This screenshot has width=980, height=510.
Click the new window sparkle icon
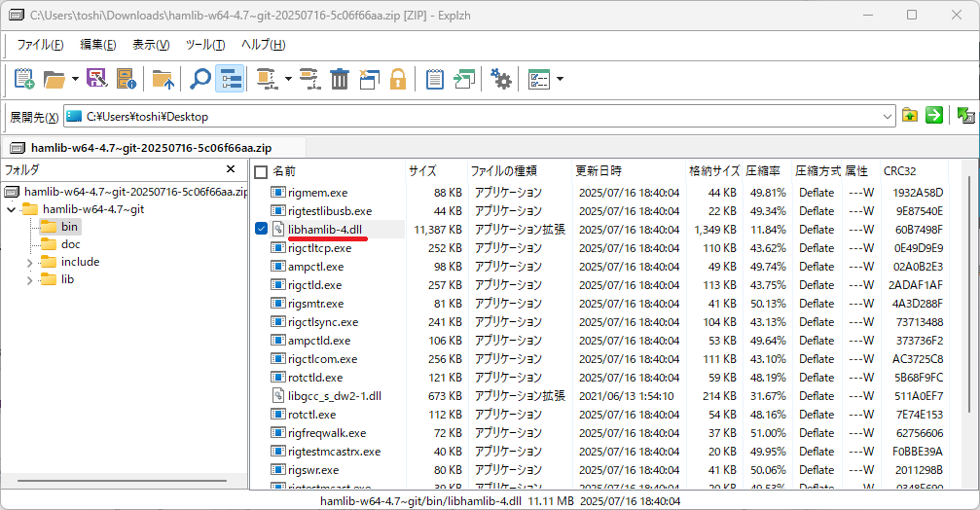pos(369,79)
